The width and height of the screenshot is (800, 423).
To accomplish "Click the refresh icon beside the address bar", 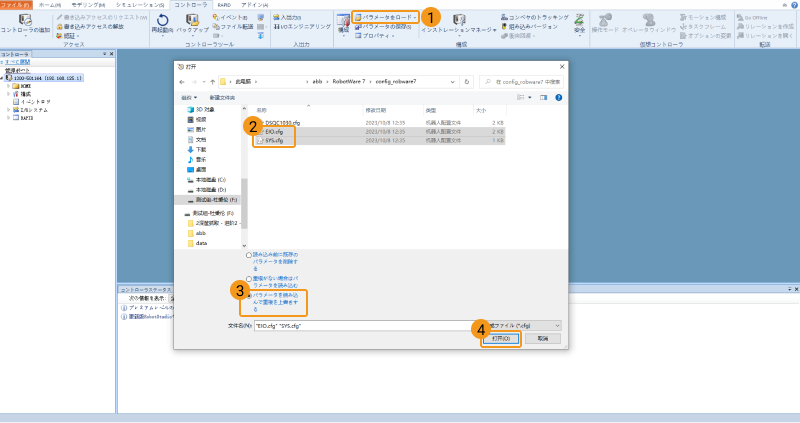I will click(470, 82).
